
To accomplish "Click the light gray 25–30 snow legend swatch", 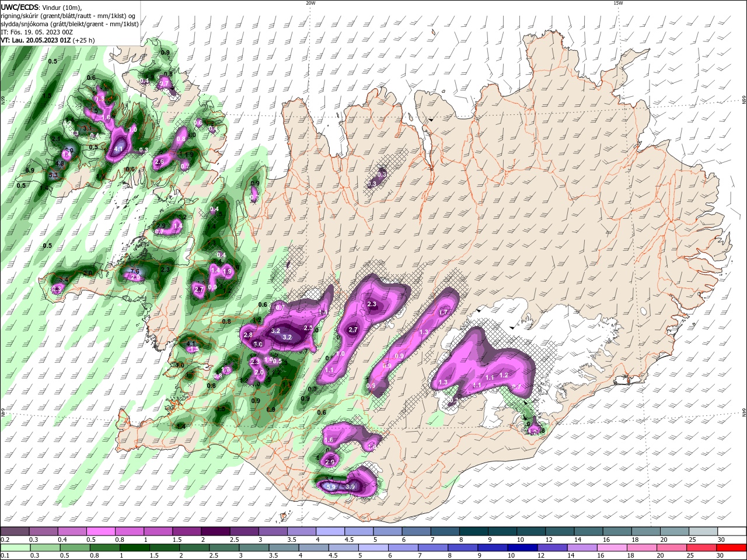I will point(703,531).
